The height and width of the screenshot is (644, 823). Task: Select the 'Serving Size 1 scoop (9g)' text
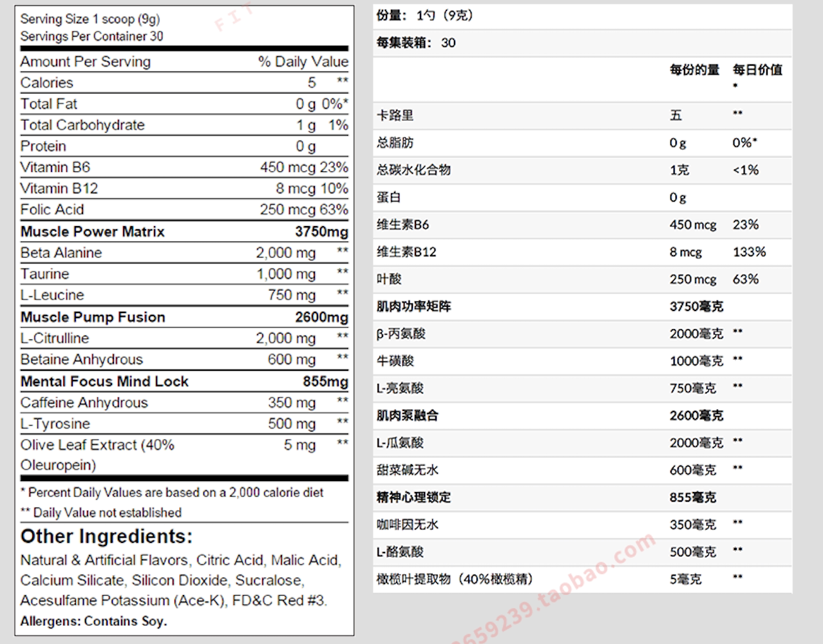pos(90,19)
